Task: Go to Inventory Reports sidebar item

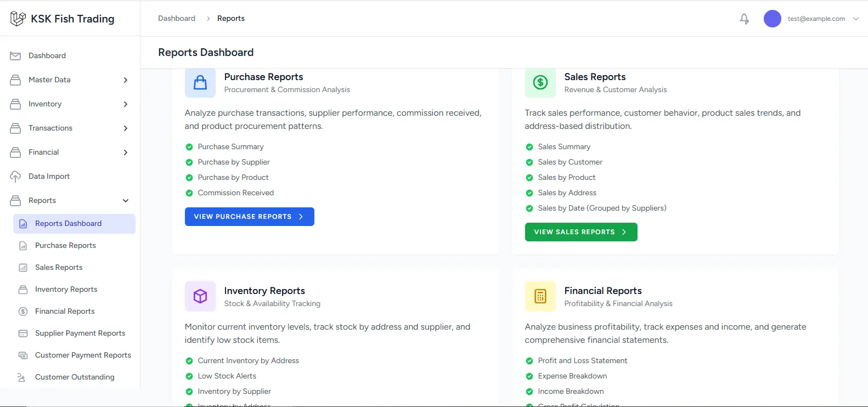Action: click(x=66, y=290)
